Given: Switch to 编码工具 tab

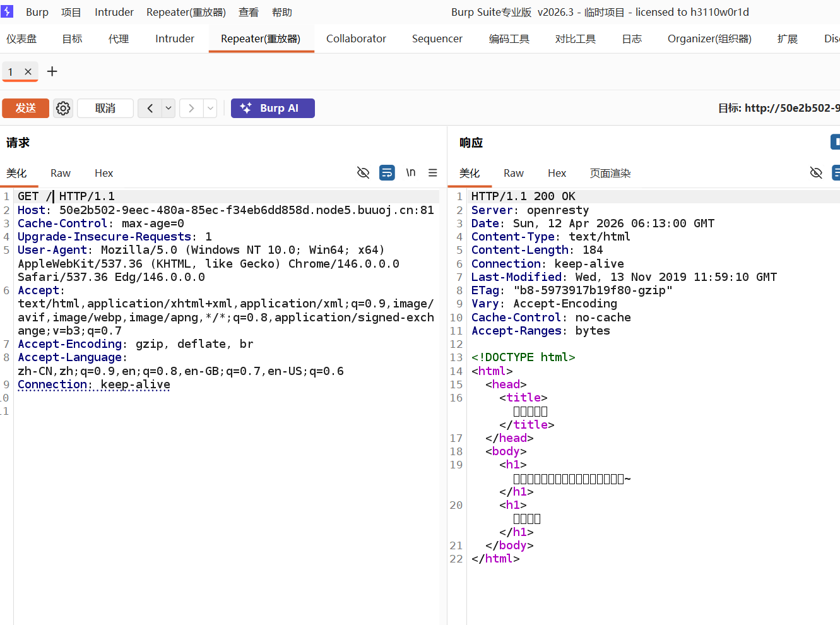Looking at the screenshot, I should pos(509,39).
